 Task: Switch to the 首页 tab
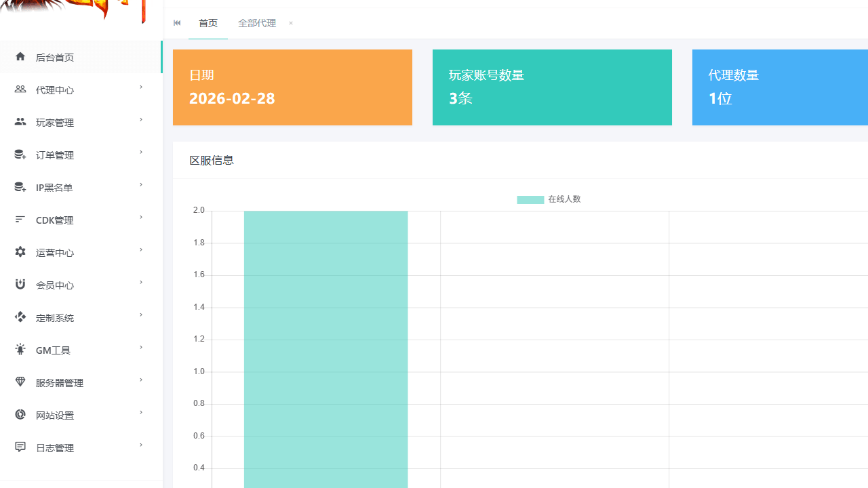[x=208, y=23]
